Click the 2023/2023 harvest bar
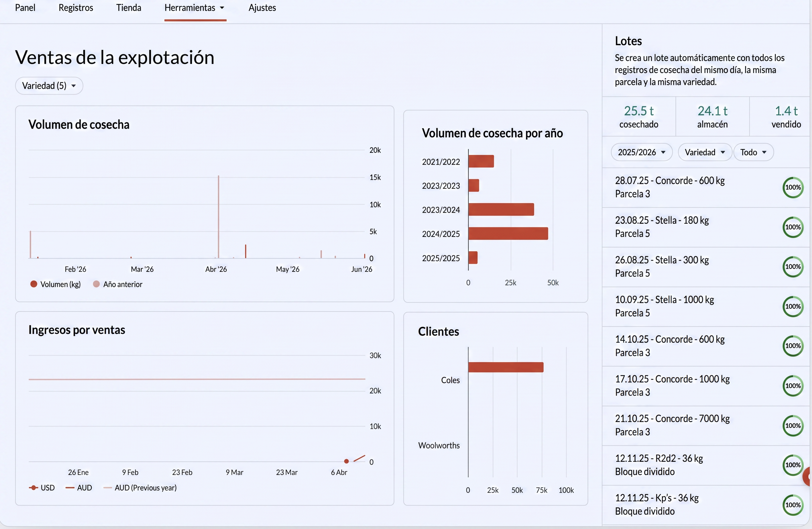This screenshot has width=812, height=529. [474, 185]
